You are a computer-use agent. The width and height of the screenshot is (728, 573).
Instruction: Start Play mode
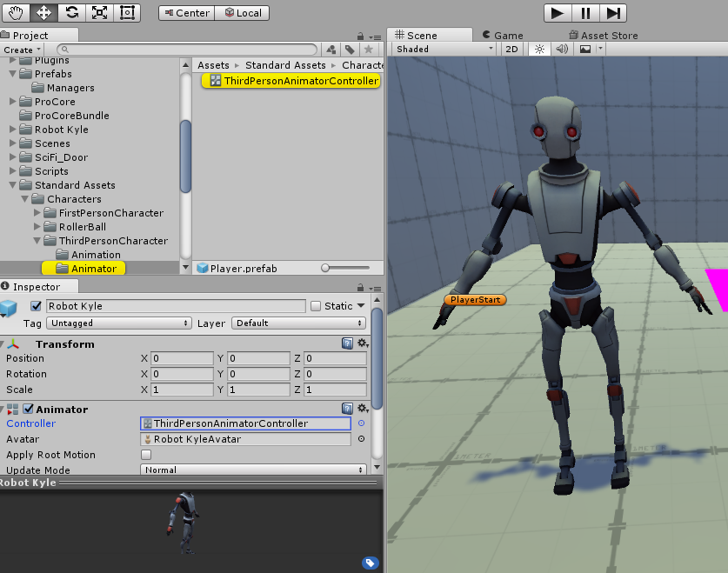(558, 13)
